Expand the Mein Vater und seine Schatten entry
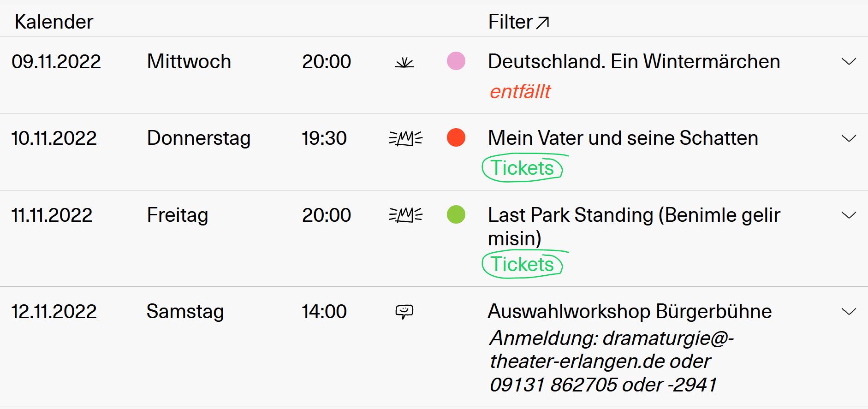The width and height of the screenshot is (868, 409). (849, 138)
